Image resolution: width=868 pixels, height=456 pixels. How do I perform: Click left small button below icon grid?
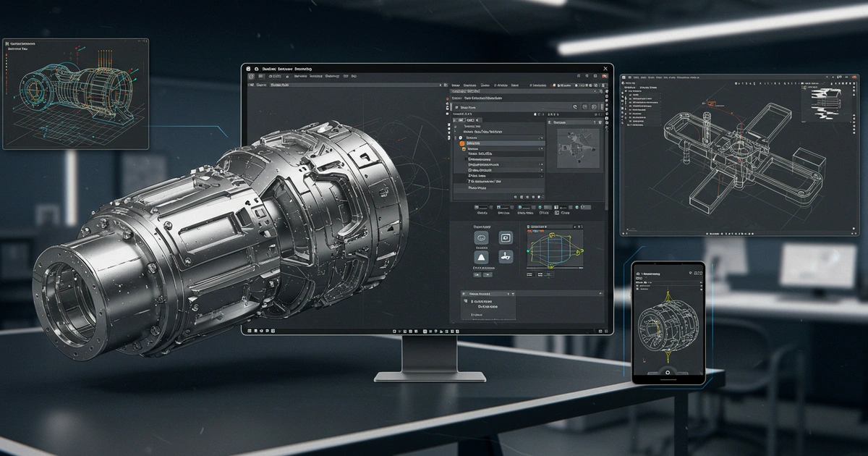(x=477, y=274)
